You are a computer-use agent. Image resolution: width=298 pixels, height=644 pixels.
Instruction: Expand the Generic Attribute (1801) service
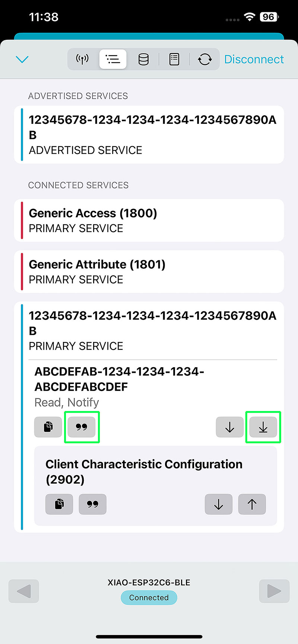pyautogui.click(x=149, y=272)
